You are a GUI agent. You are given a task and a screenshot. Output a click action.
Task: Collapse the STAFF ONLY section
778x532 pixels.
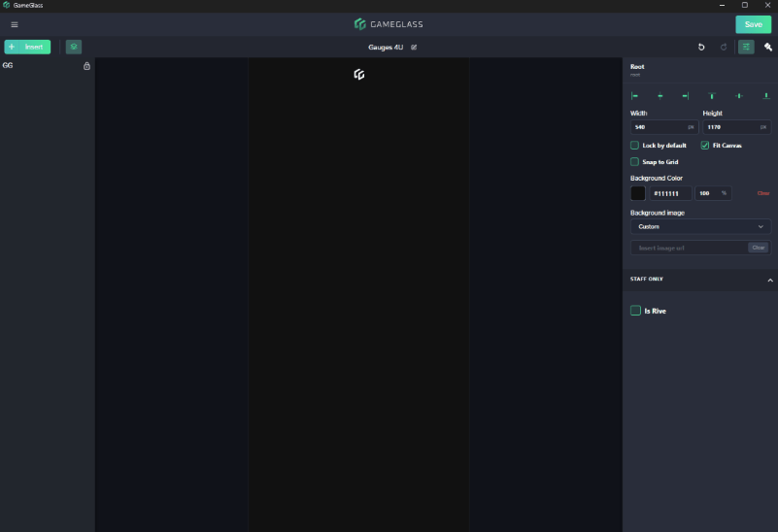(770, 281)
